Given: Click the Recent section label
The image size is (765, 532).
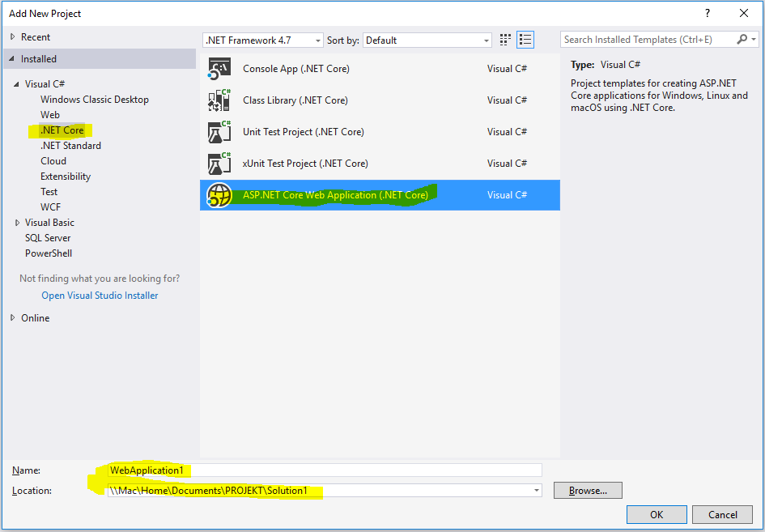Looking at the screenshot, I should point(36,37).
